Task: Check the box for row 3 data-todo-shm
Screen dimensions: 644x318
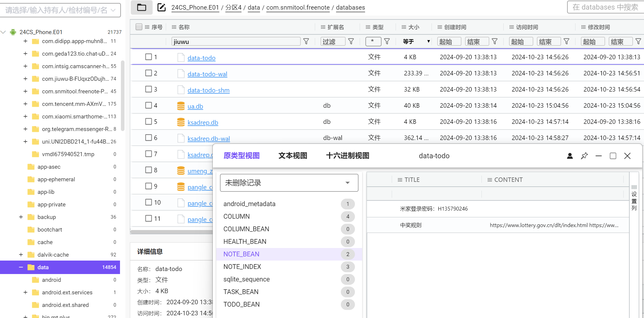Action: coord(148,89)
